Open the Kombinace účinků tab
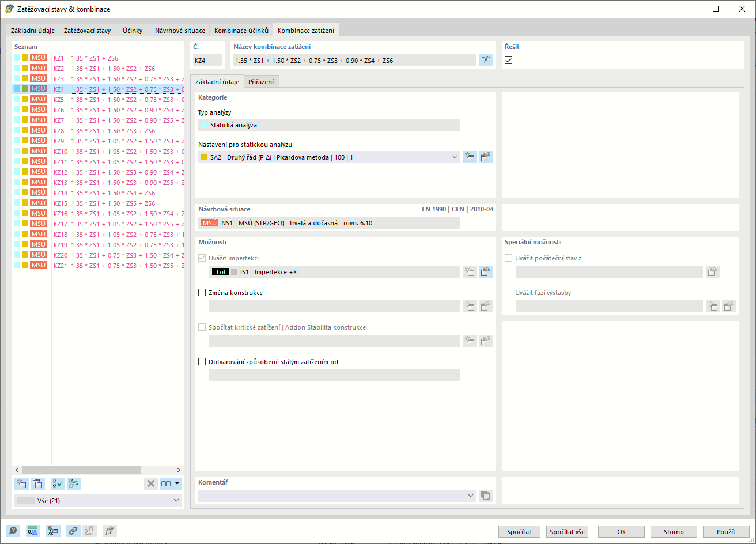Screen dimensions: 756x544 tap(241, 31)
